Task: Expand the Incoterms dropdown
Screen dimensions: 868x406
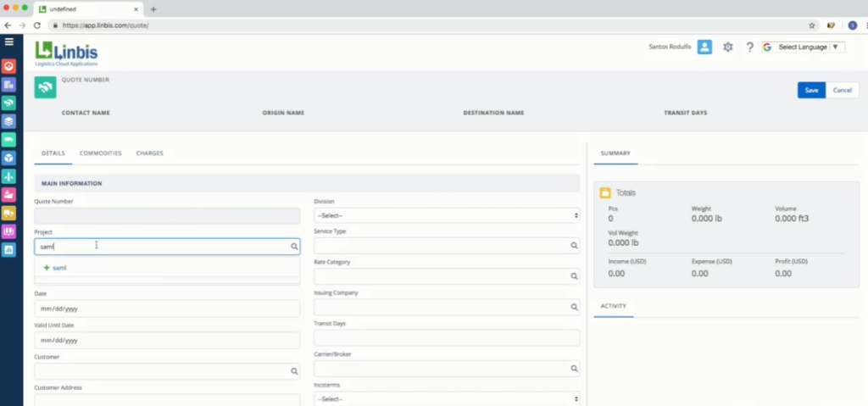Action: [x=447, y=399]
